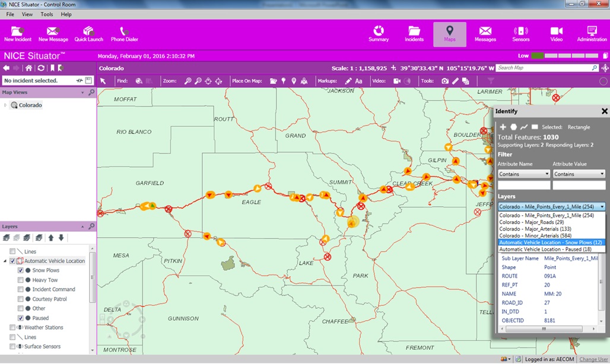This screenshot has width=610, height=364.
Task: Open New Message composer
Action: coord(53,34)
